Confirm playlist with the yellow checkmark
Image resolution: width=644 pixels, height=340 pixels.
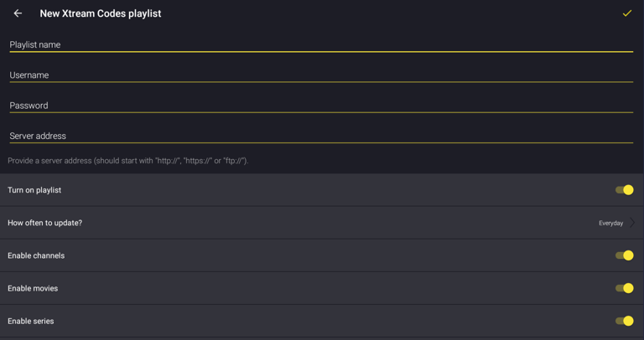pyautogui.click(x=626, y=13)
